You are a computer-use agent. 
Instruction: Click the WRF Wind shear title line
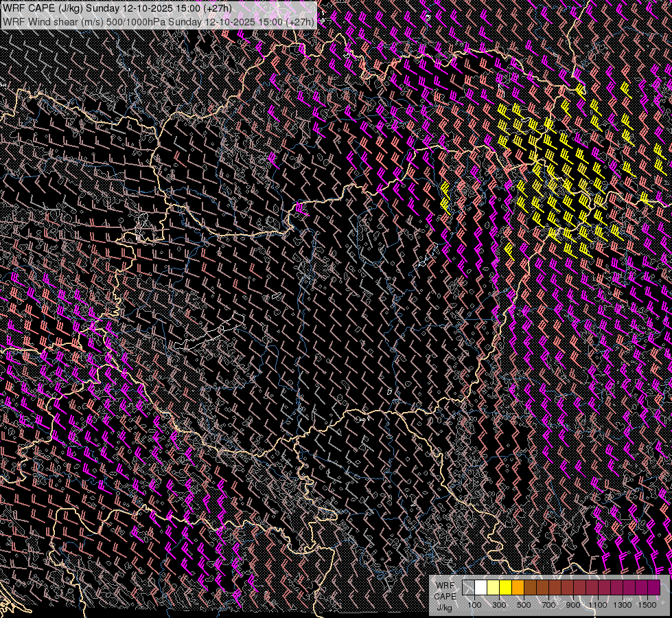coord(158,21)
